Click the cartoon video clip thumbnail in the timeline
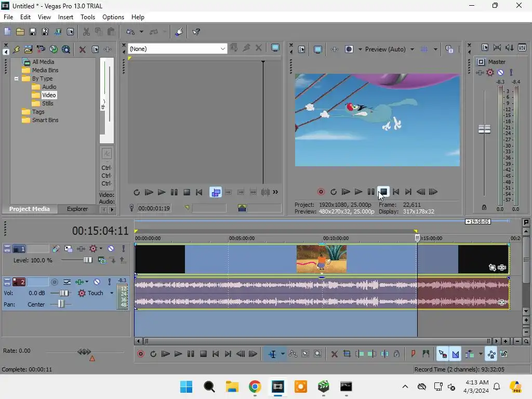Image resolution: width=532 pixels, height=399 pixels. 321,259
